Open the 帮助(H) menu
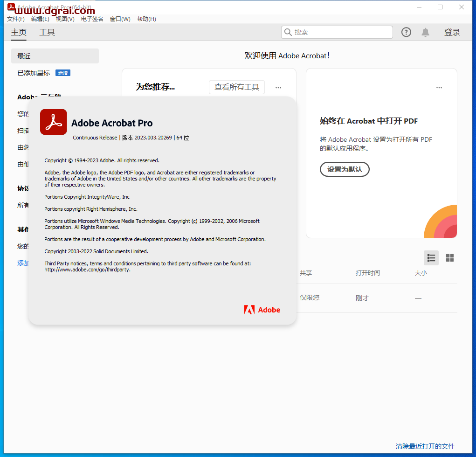The width and height of the screenshot is (476, 457). coord(146,19)
